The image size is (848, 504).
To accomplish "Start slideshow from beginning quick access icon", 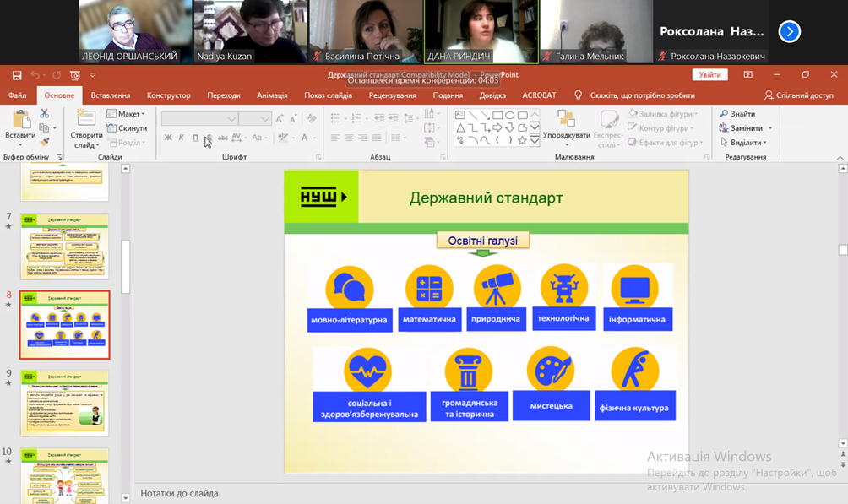I will point(74,75).
